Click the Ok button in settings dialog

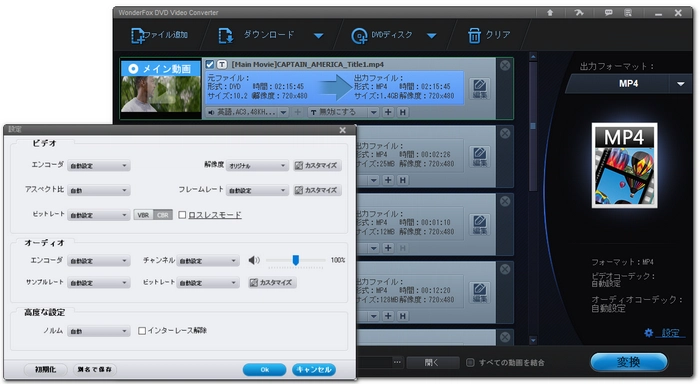coord(265,370)
